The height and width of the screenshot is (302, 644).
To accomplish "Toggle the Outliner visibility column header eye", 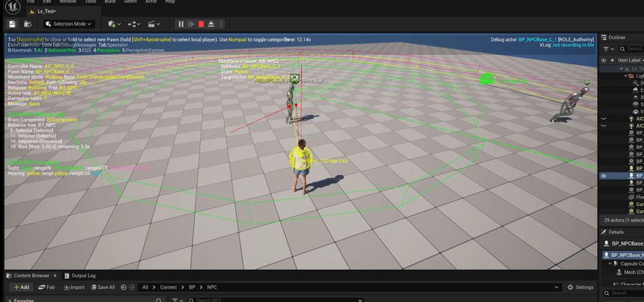I will coord(603,60).
